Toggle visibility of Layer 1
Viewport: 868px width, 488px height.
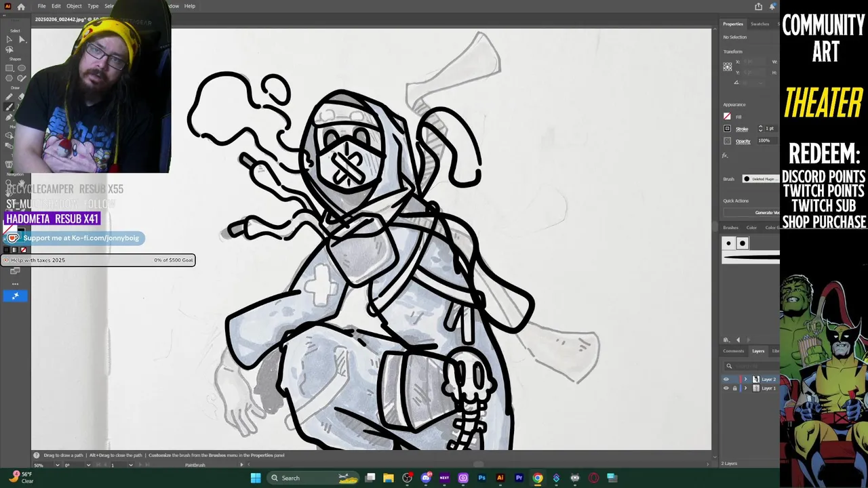[x=726, y=388]
